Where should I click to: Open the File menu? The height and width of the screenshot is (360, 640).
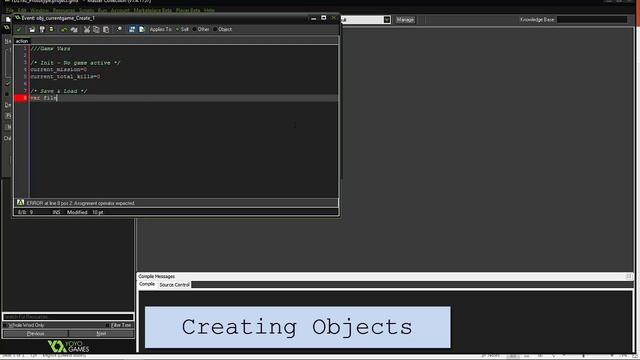(x=9, y=10)
